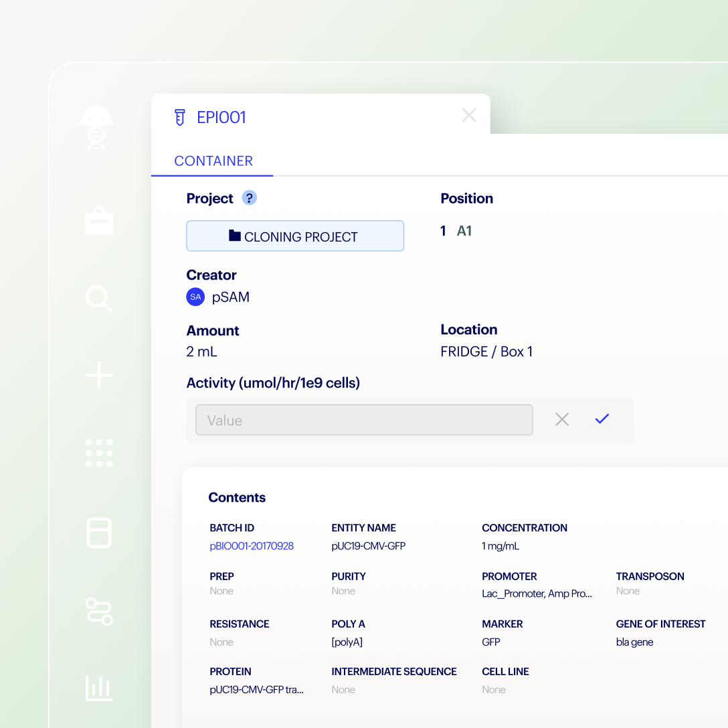Open the bar chart insights icon
Screen dimensions: 728x728
[99, 688]
